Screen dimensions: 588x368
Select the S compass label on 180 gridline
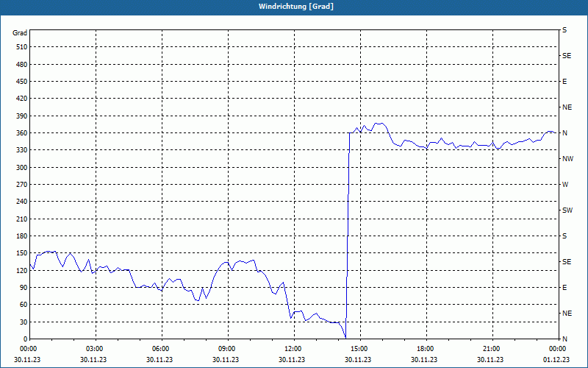click(564, 236)
